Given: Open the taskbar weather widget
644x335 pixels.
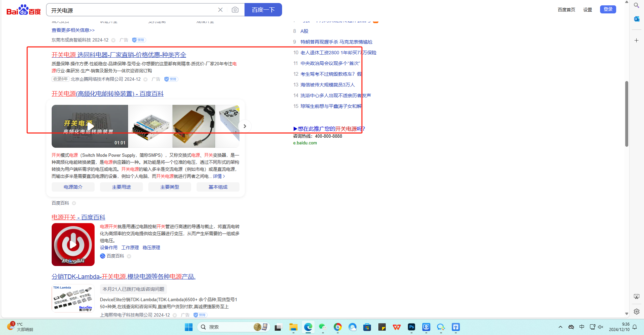Looking at the screenshot, I should pos(20,327).
